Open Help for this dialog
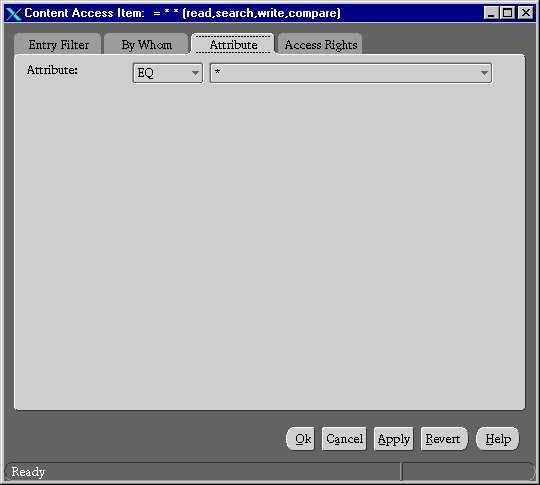This screenshot has height=485, width=540. (x=498, y=439)
